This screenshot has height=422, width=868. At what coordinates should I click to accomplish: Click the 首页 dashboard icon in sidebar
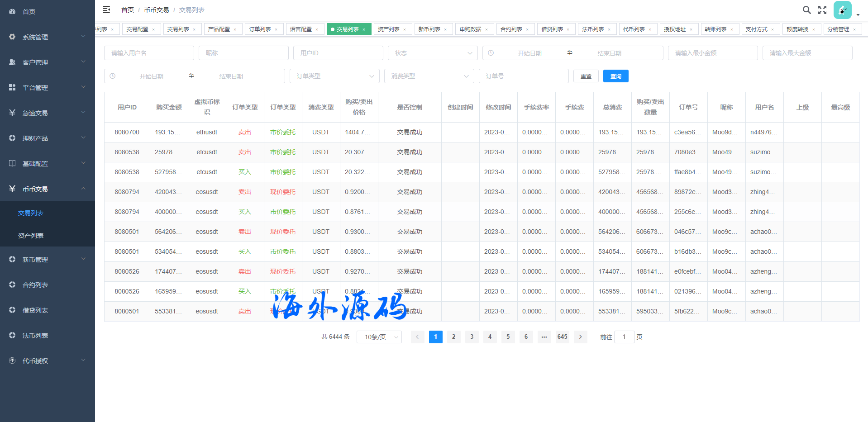click(12, 11)
